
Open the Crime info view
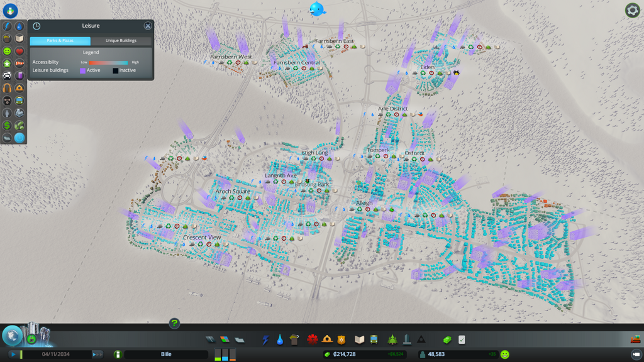tap(7, 101)
